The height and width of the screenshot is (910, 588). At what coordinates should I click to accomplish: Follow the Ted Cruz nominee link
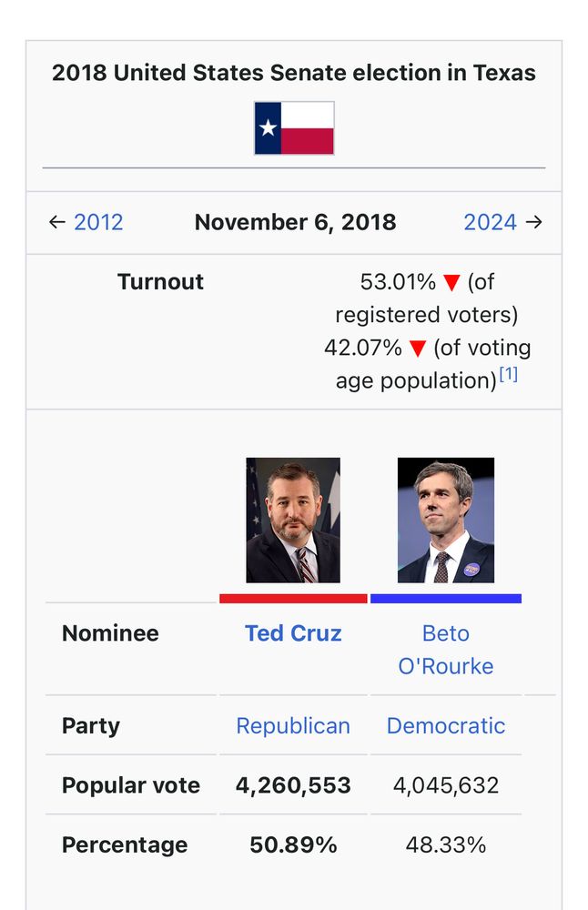(x=293, y=633)
